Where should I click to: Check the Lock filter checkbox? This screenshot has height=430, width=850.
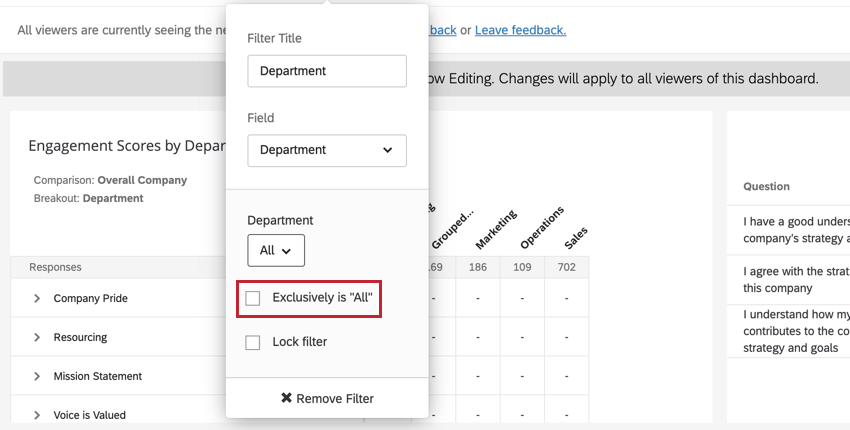pyautogui.click(x=253, y=342)
